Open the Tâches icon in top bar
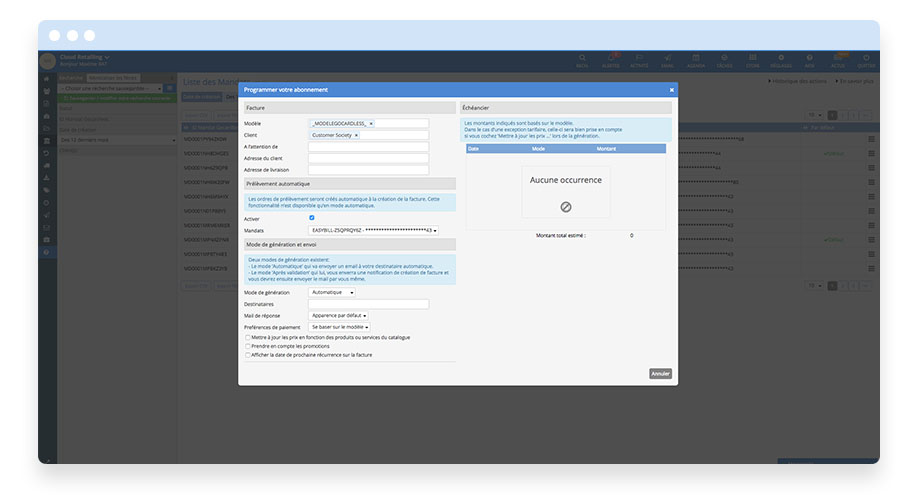 [x=724, y=60]
